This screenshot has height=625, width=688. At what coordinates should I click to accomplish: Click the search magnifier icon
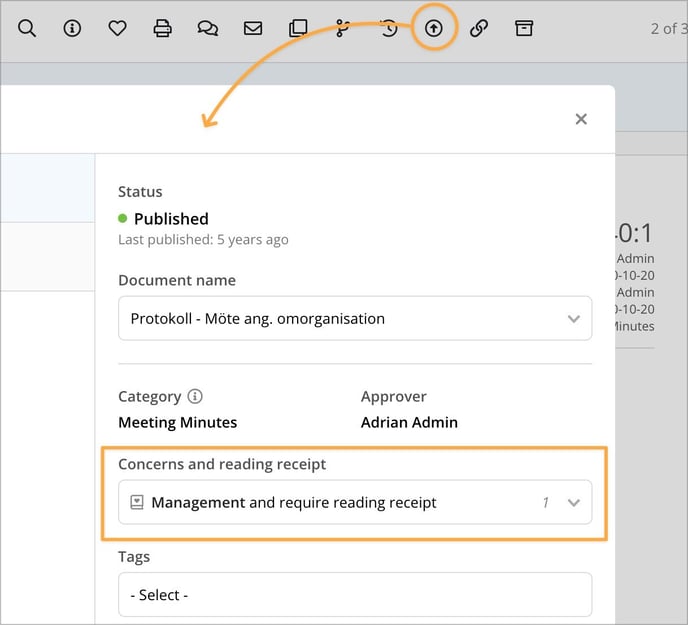[x=27, y=28]
